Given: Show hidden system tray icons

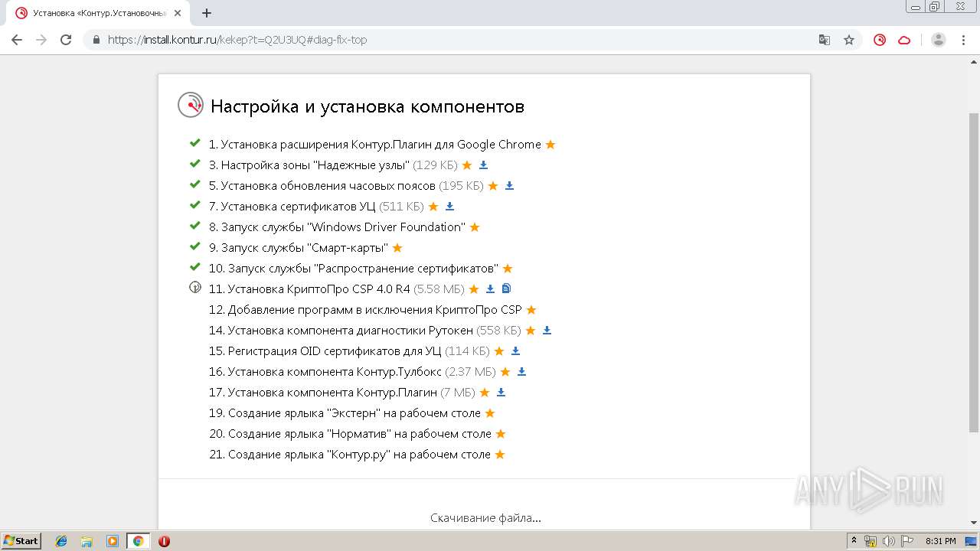Looking at the screenshot, I should point(854,541).
